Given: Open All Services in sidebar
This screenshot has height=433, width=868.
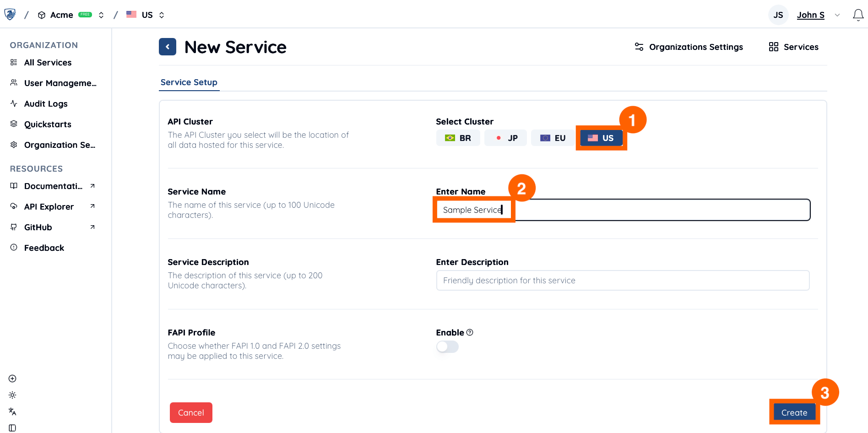Looking at the screenshot, I should pyautogui.click(x=48, y=62).
